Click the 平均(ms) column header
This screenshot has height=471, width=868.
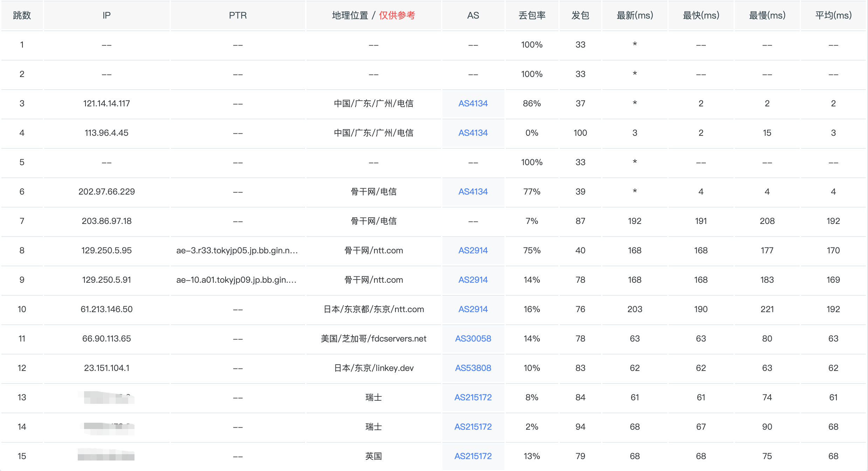[x=833, y=15]
